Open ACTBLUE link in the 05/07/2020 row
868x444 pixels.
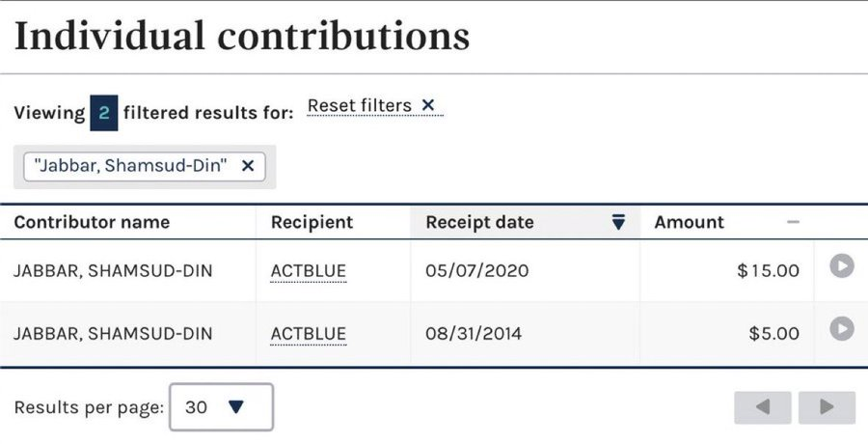(308, 271)
